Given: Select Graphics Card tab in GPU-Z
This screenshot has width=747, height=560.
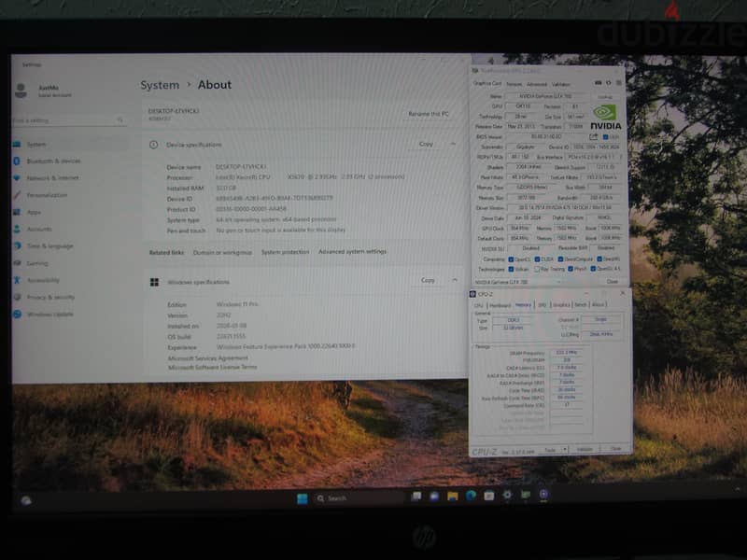Looking at the screenshot, I should [x=487, y=83].
